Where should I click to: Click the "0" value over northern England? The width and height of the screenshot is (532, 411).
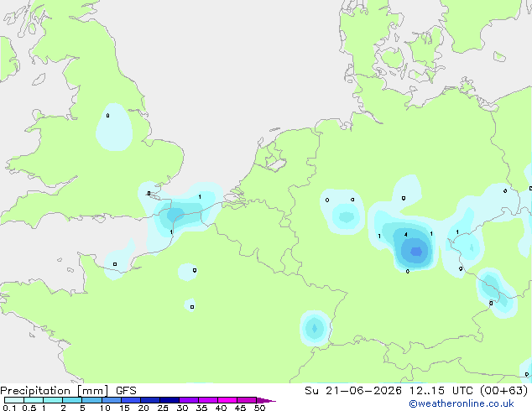tap(107, 116)
